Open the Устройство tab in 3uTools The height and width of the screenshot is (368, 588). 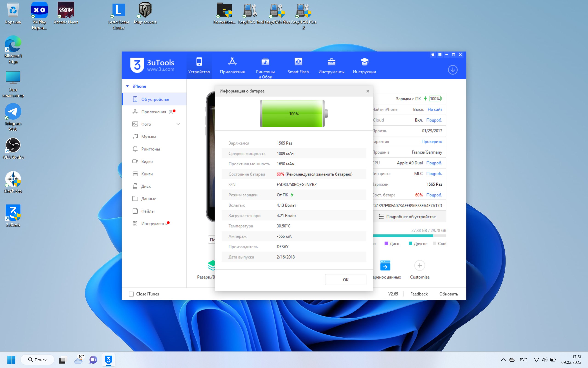click(x=199, y=66)
